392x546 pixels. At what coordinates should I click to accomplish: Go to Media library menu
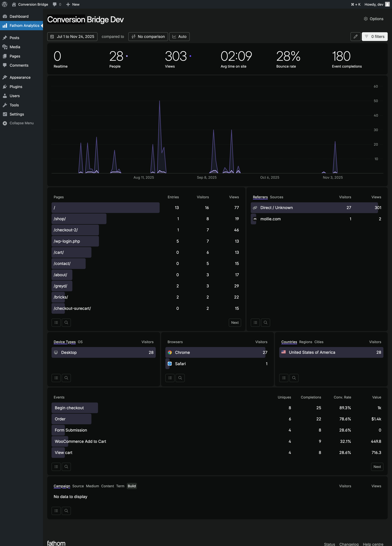point(21,47)
